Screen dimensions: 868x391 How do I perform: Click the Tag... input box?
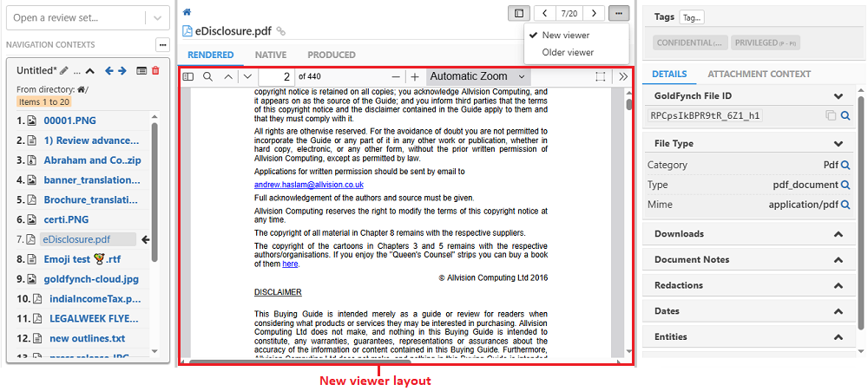click(x=692, y=17)
